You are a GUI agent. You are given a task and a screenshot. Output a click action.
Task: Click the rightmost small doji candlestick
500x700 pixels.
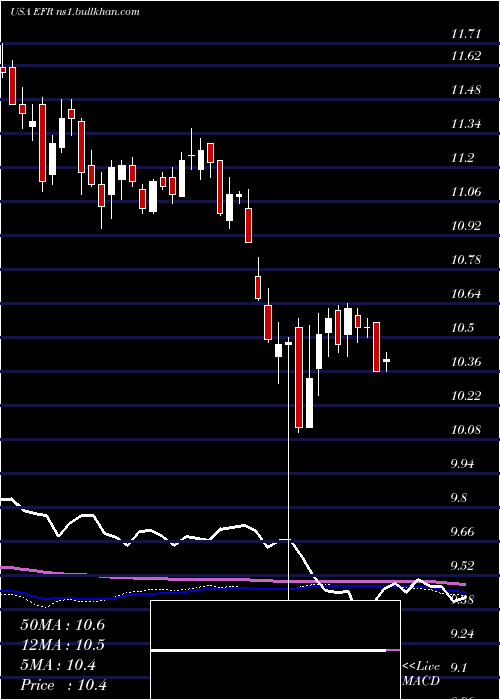(x=386, y=360)
